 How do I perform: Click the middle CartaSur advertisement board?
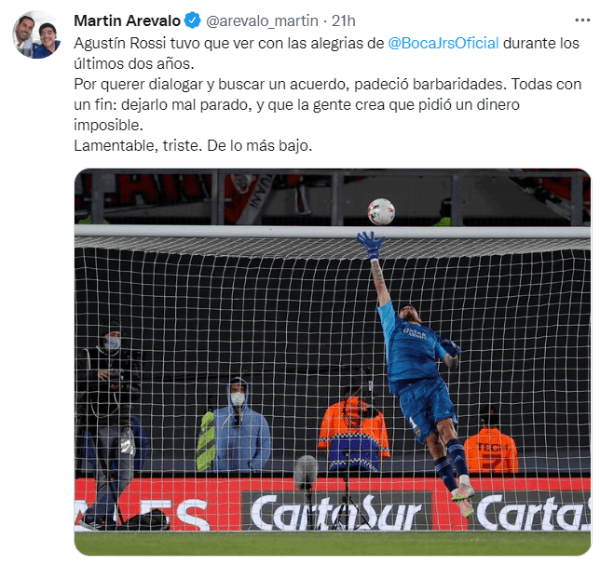(336, 511)
